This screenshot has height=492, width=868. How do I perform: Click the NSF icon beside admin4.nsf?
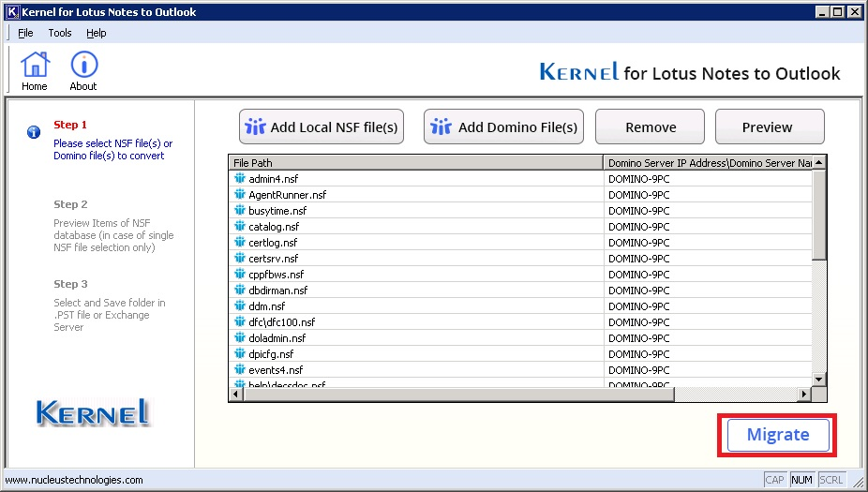tap(240, 178)
